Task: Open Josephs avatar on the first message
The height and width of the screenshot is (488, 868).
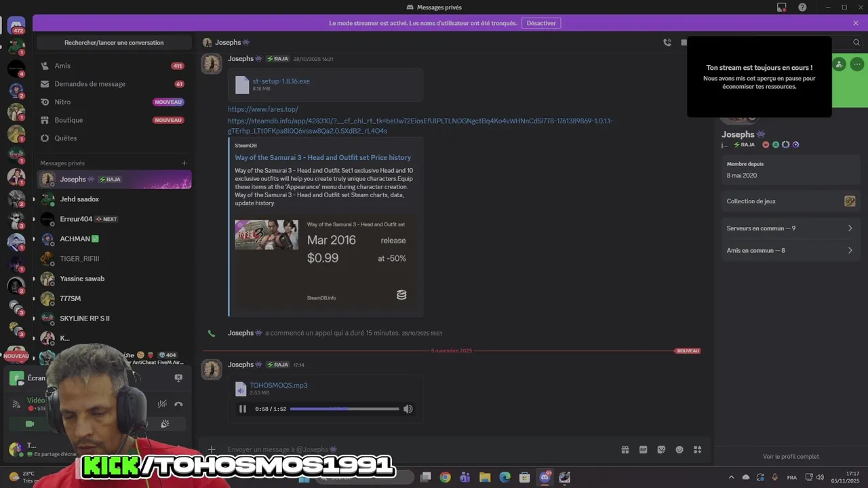Action: point(212,64)
